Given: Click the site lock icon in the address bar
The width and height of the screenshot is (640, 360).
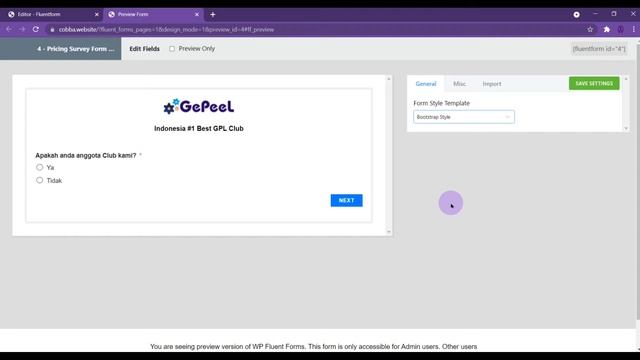Looking at the screenshot, I should [52, 30].
